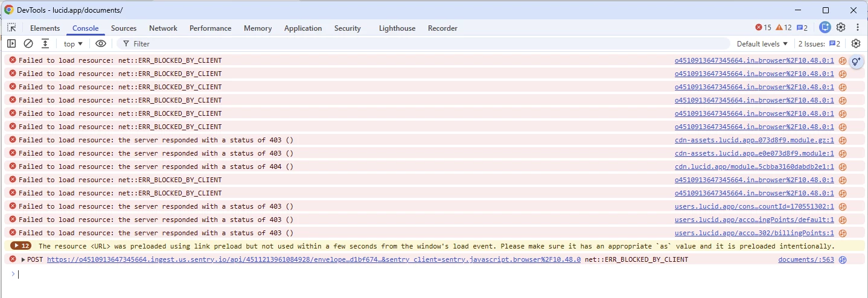Click the orange network icon beside billingPoints link
The height and width of the screenshot is (298, 868).
coord(843,233)
